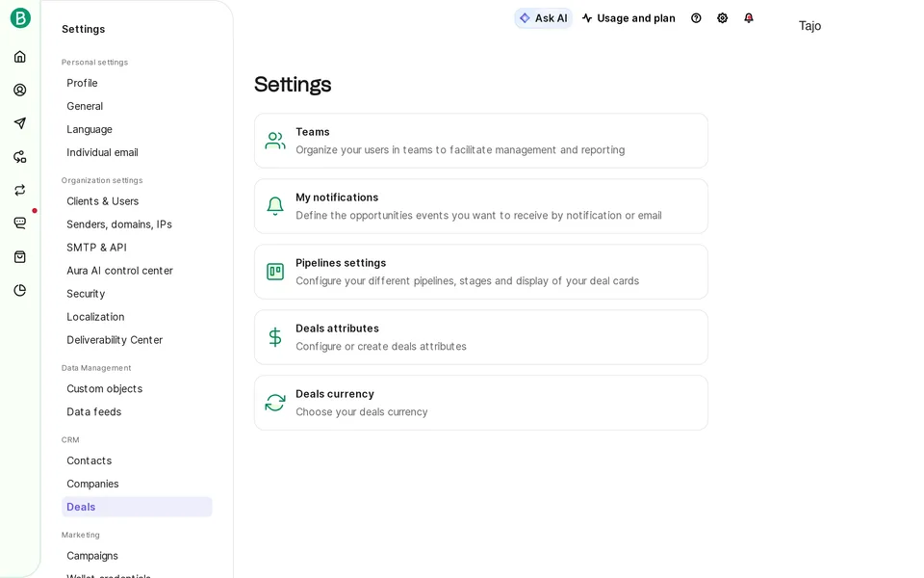924x578 pixels.
Task: Click 'Configure or create deals attributes' text
Action: [381, 346]
